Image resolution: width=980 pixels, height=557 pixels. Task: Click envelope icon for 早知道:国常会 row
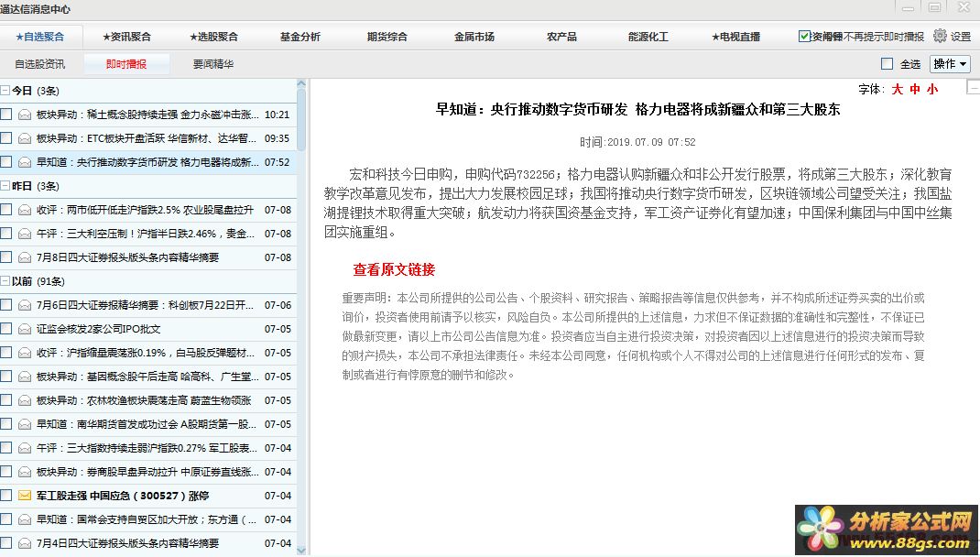click(x=25, y=519)
